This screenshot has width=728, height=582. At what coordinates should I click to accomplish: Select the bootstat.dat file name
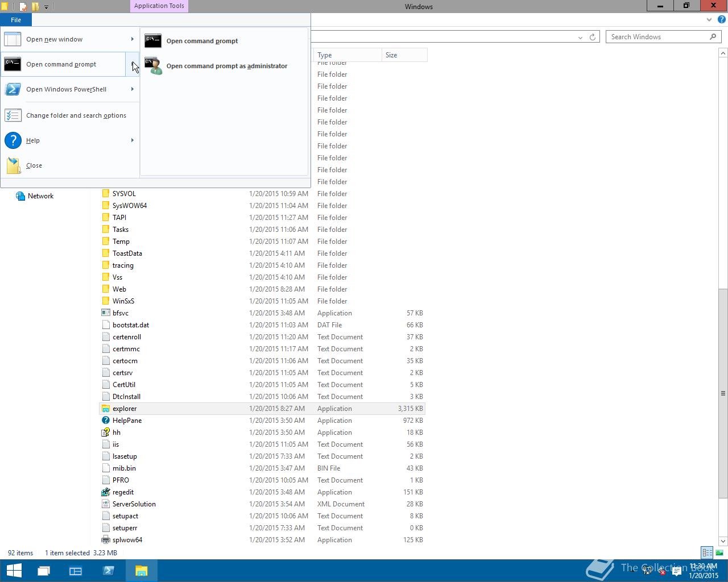(131, 325)
